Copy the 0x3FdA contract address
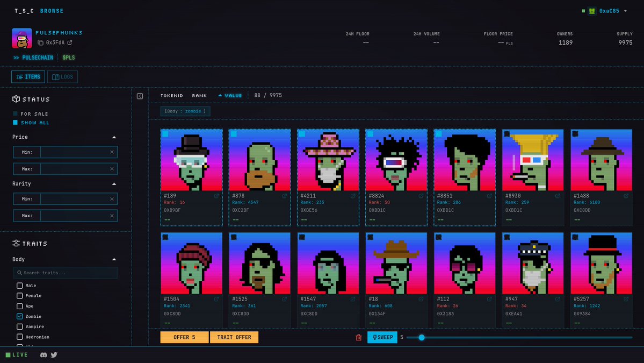Screen dimensions: 644x363 pyautogui.click(x=40, y=42)
